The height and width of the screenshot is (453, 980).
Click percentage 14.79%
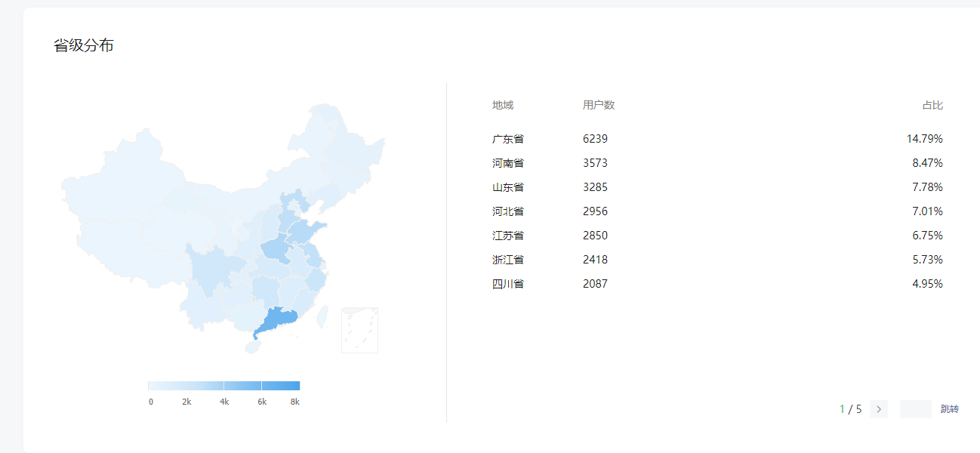[925, 139]
